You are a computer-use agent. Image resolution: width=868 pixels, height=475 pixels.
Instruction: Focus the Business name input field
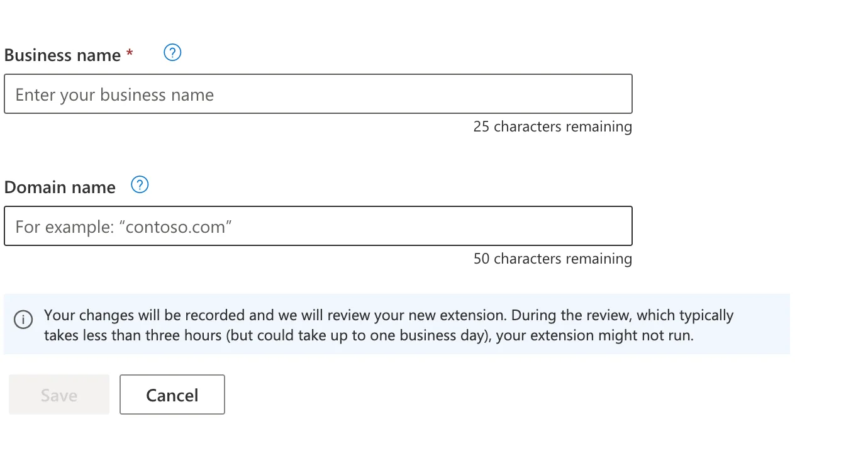318,94
